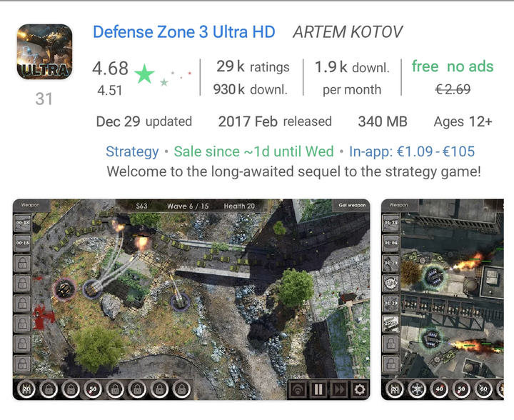Click the round 50 weapon icon in first screenshot
Viewport: 514px width, 420px height.
pyautogui.click(x=93, y=389)
